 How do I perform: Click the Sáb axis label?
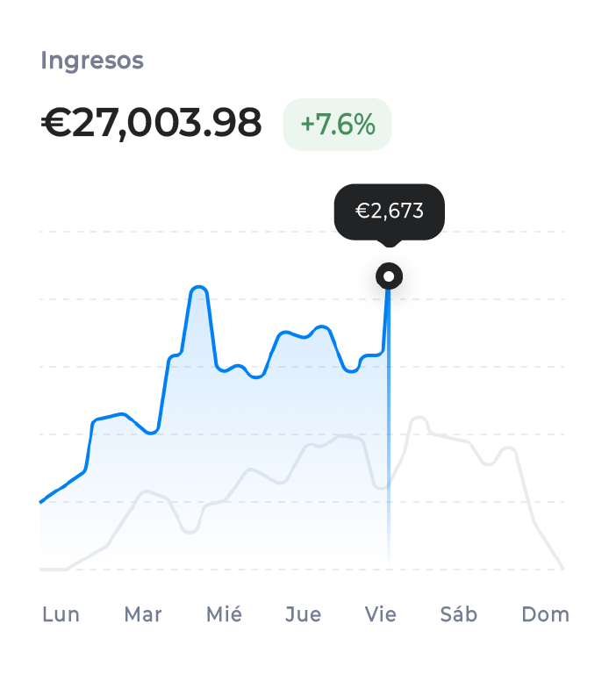point(459,614)
